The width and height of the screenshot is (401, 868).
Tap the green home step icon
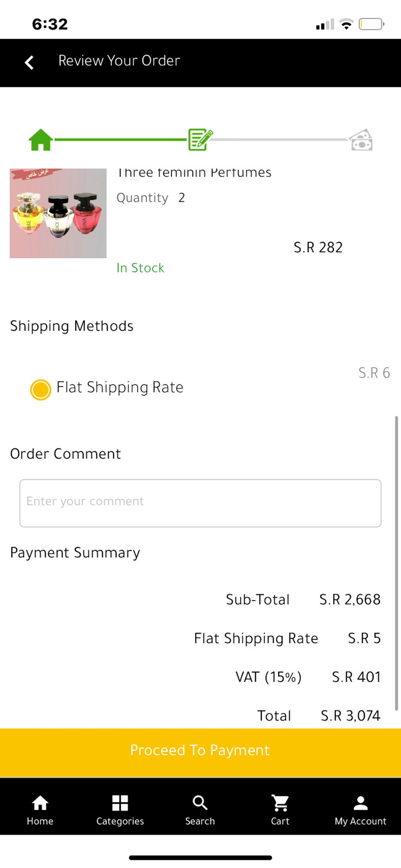point(41,140)
